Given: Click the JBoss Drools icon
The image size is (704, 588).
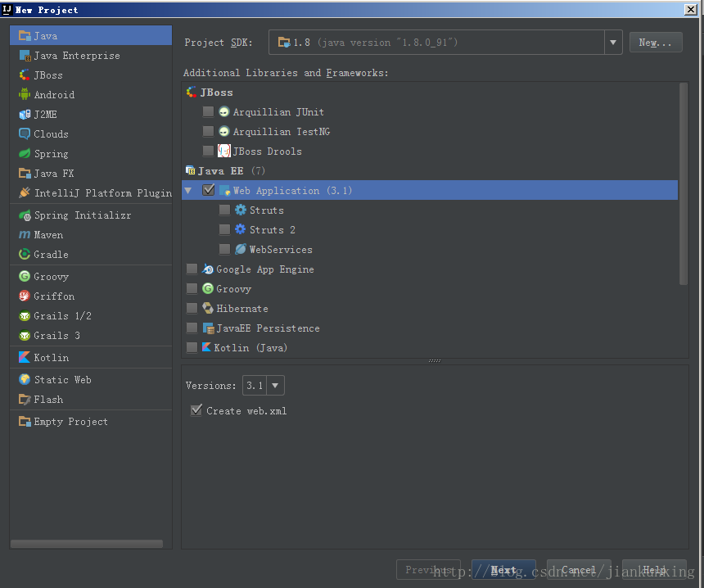Looking at the screenshot, I should [224, 151].
